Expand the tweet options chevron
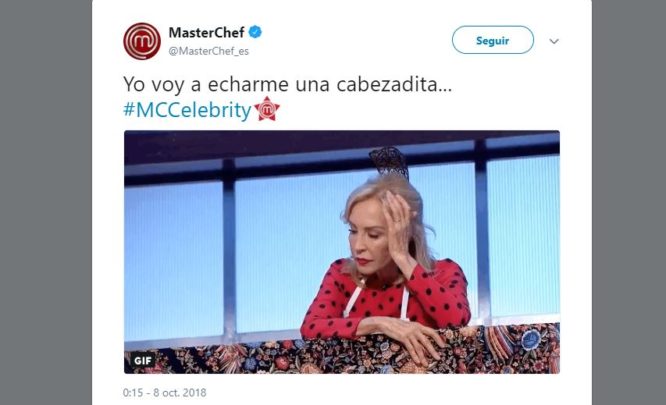Image resolution: width=666 pixels, height=405 pixels. click(x=554, y=41)
